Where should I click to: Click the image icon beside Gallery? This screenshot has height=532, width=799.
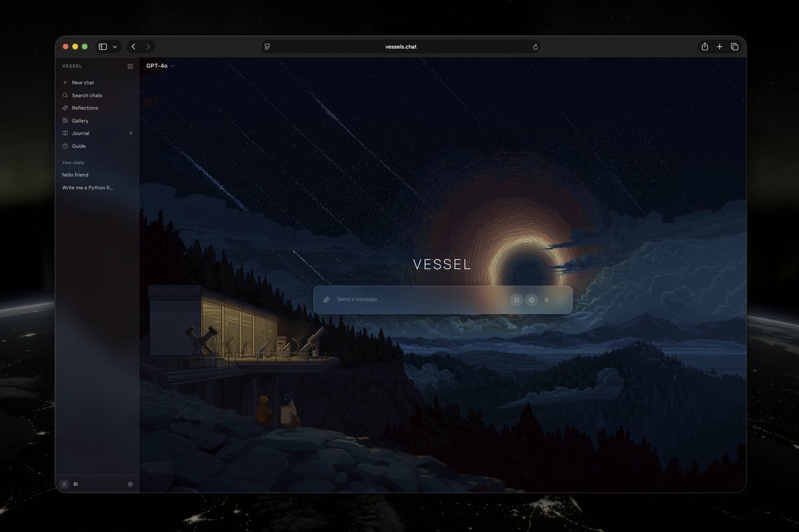pyautogui.click(x=65, y=121)
